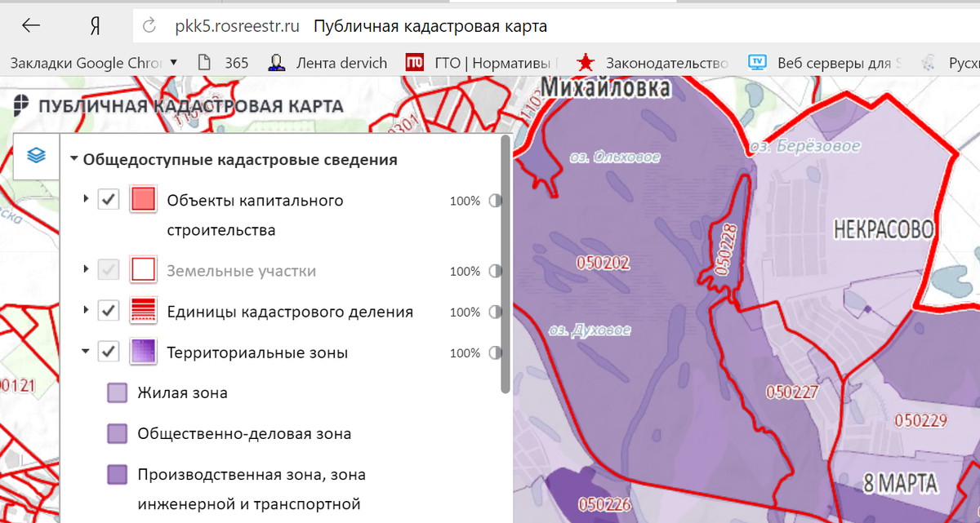The image size is (980, 523).
Task: Adjust opacity of Территориальные зоны layer
Action: 495,353
